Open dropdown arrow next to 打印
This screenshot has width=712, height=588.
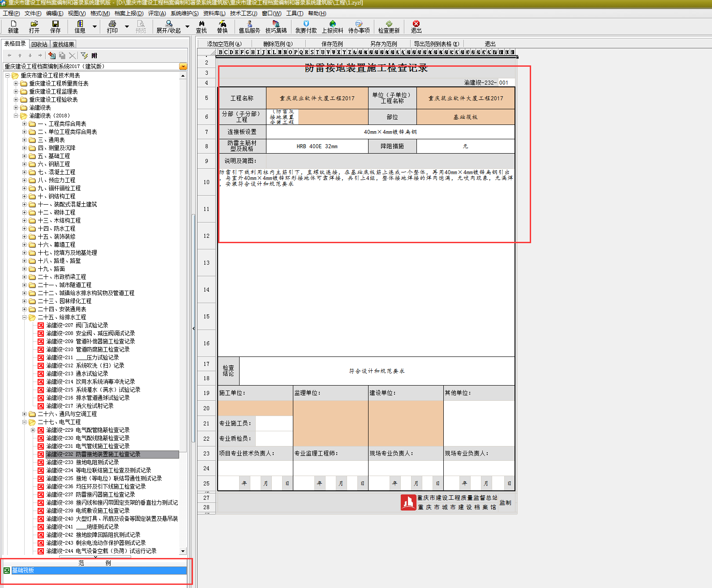[x=127, y=26]
